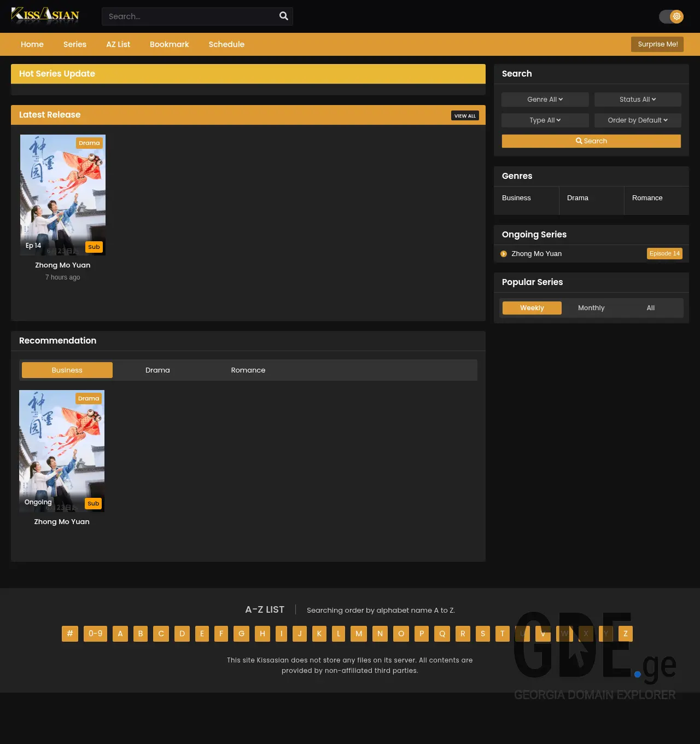Open the Series menu item
Viewport: 700px width, 744px height.
click(x=75, y=44)
